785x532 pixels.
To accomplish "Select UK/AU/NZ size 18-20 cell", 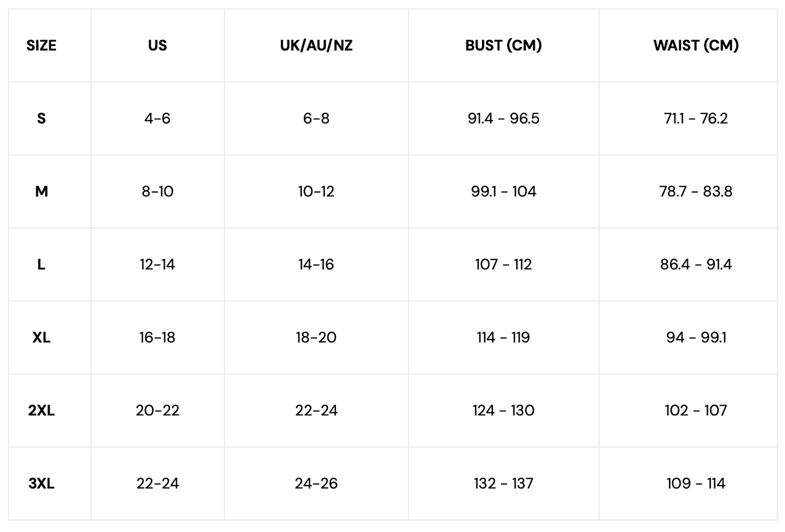I will click(316, 337).
